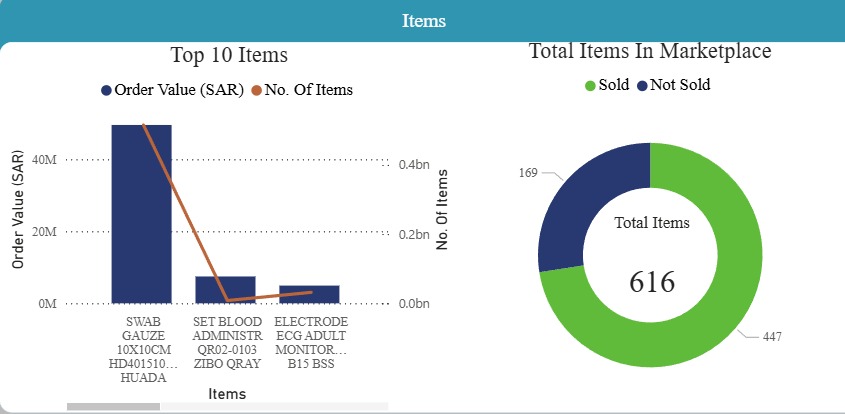Toggle the Order Value (SAR) legend marker
Viewport: 845px width, 414px height.
(106, 90)
